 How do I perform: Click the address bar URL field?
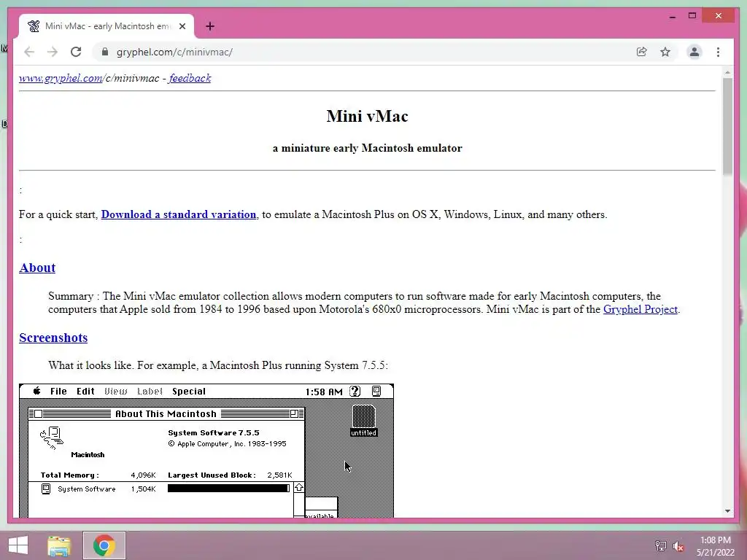tap(367, 52)
